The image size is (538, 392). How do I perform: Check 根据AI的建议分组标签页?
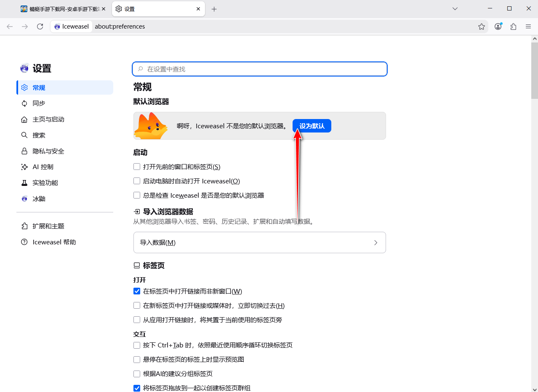[137, 373]
